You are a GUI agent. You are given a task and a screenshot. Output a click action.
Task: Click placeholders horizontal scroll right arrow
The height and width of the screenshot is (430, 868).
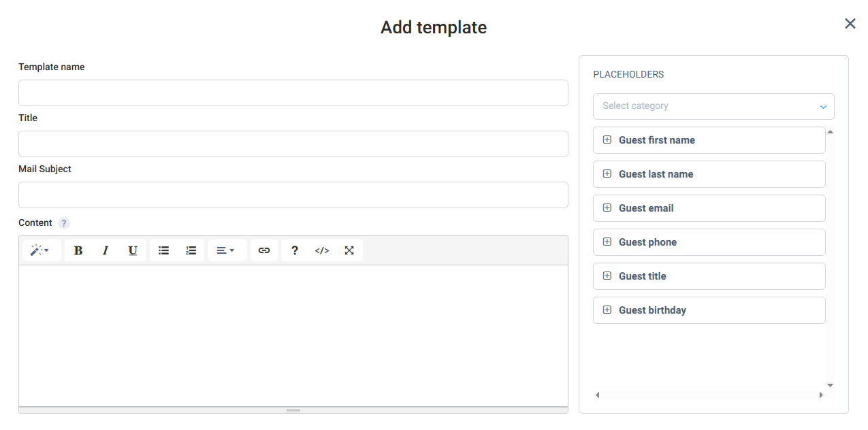821,395
